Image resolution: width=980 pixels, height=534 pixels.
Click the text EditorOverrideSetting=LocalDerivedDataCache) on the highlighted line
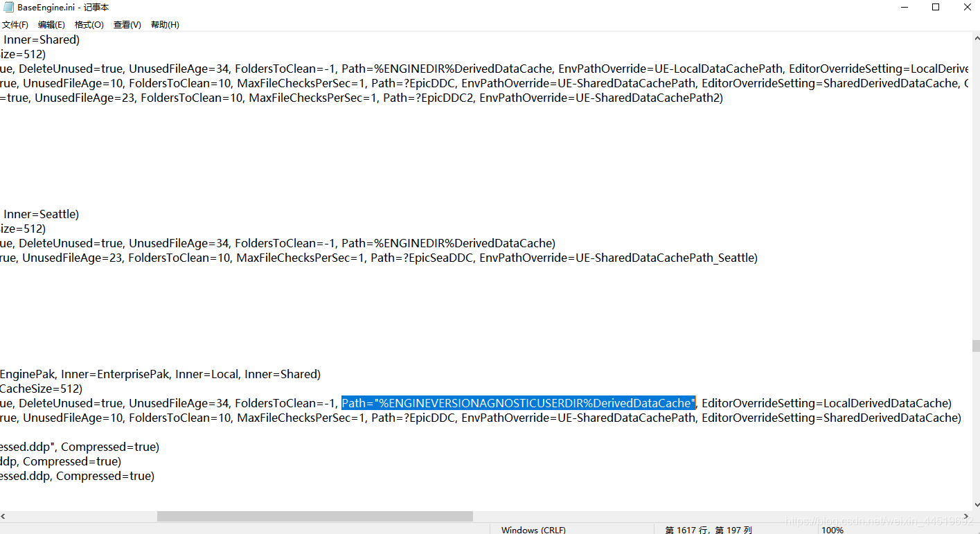coord(827,403)
